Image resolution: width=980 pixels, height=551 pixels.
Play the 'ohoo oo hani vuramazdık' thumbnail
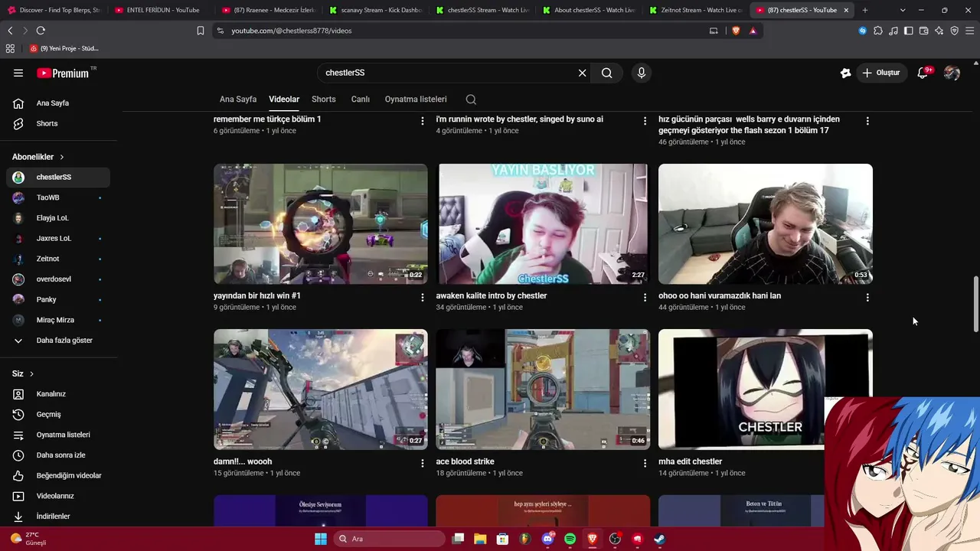pyautogui.click(x=766, y=224)
